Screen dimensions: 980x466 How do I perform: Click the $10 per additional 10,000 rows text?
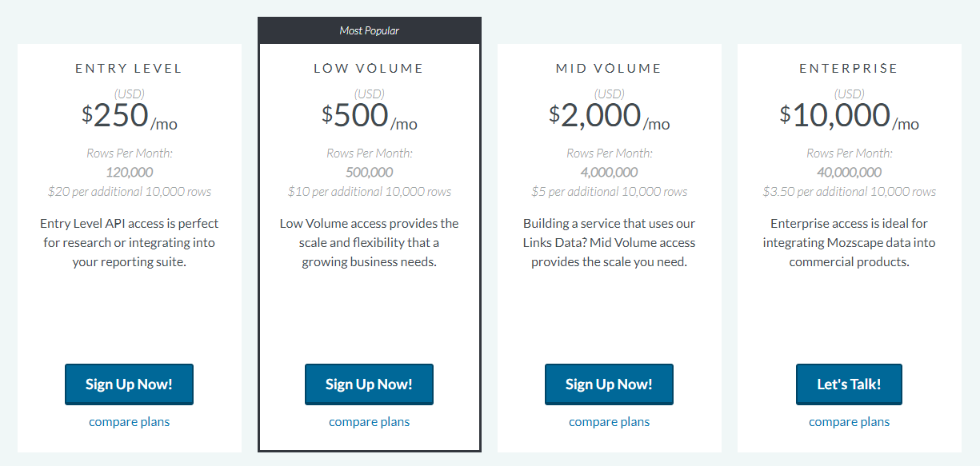coord(369,192)
